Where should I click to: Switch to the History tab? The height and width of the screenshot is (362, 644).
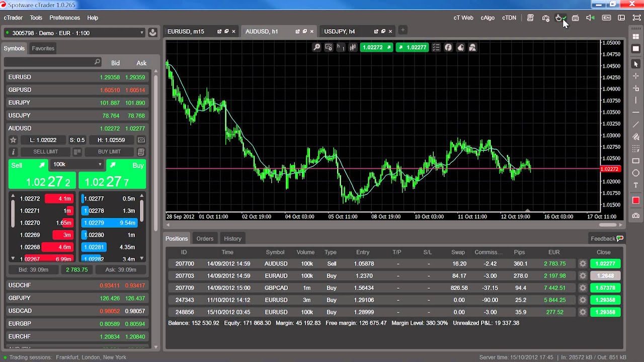pyautogui.click(x=234, y=238)
